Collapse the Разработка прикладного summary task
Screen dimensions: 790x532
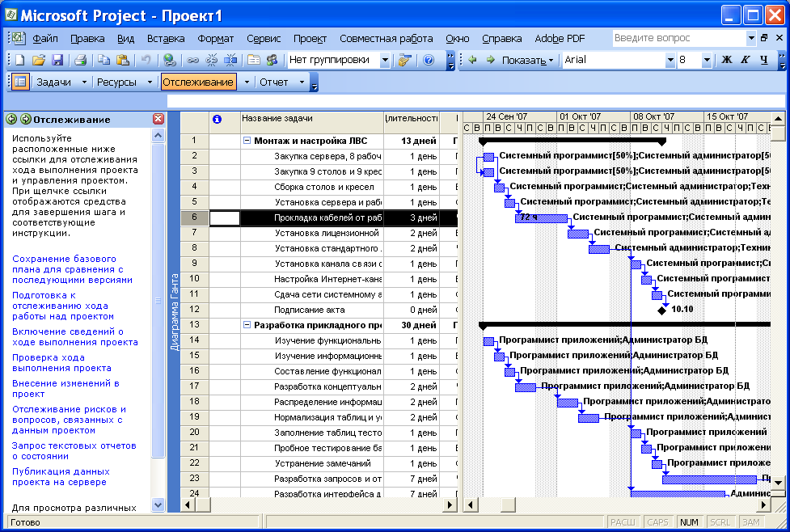[247, 325]
